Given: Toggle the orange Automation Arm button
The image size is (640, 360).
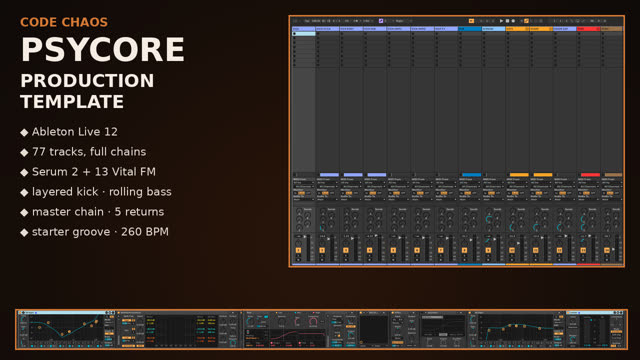Looking at the screenshot, I should [526, 20].
